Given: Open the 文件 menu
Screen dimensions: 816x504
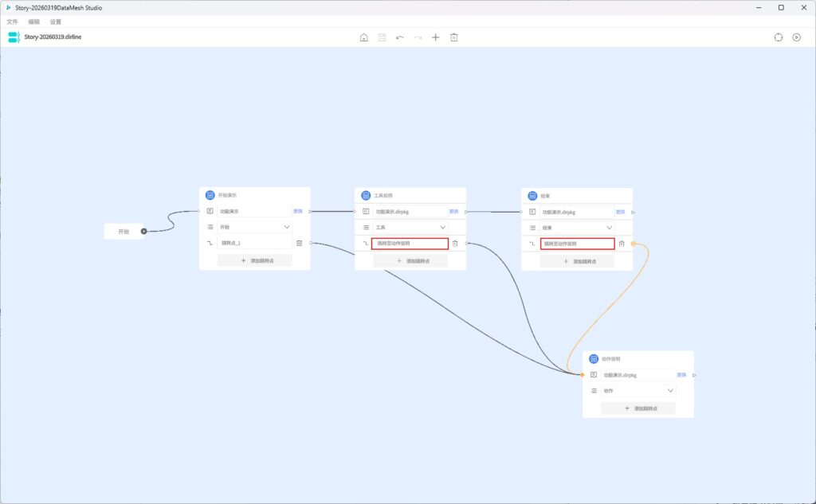Looking at the screenshot, I should click(x=12, y=21).
